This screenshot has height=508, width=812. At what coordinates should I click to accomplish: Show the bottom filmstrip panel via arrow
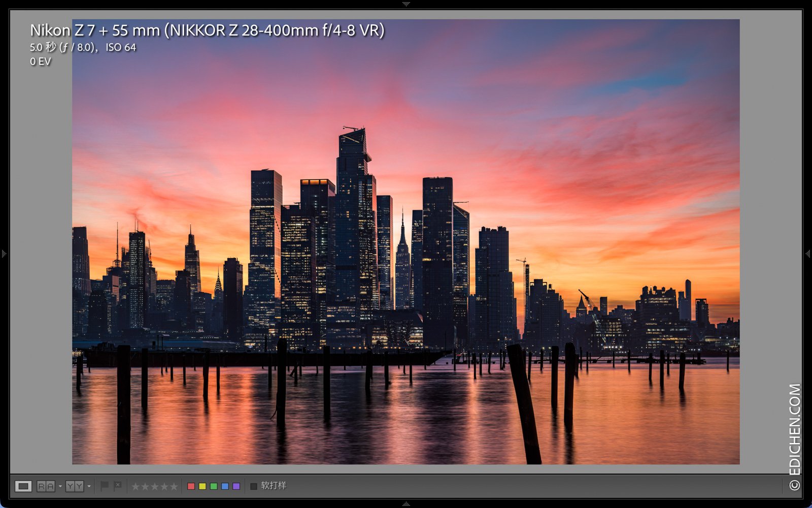click(406, 504)
